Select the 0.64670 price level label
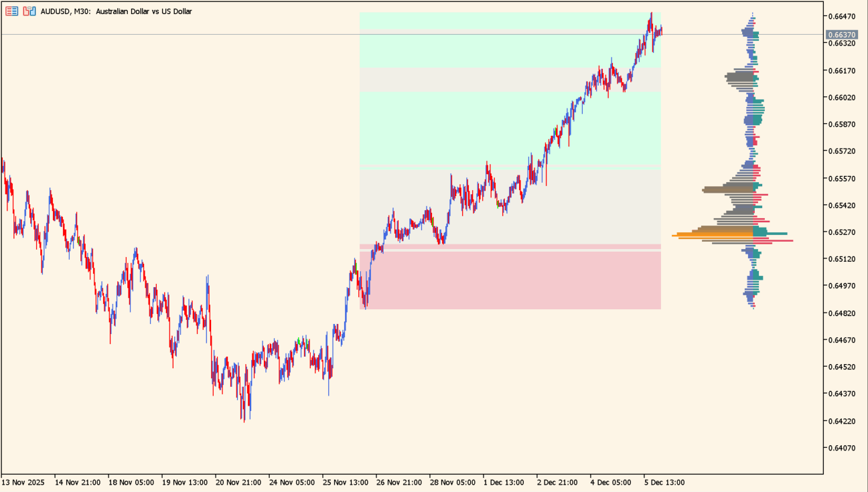The image size is (868, 492). [842, 340]
